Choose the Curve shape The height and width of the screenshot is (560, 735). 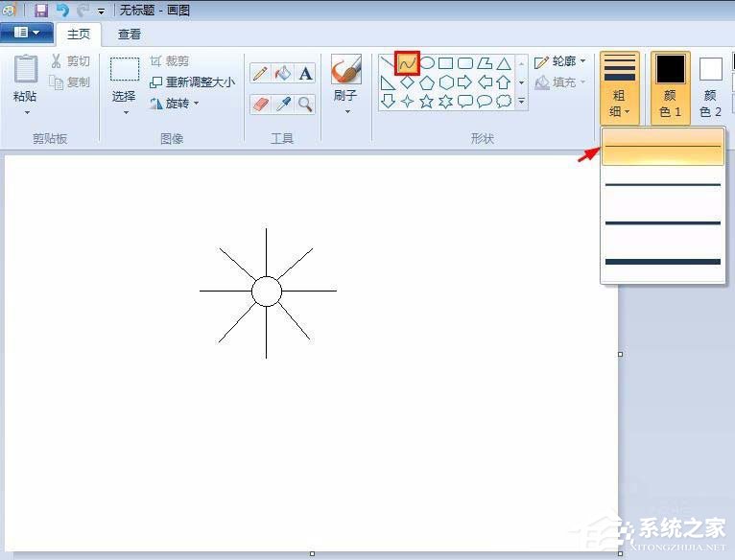(407, 63)
